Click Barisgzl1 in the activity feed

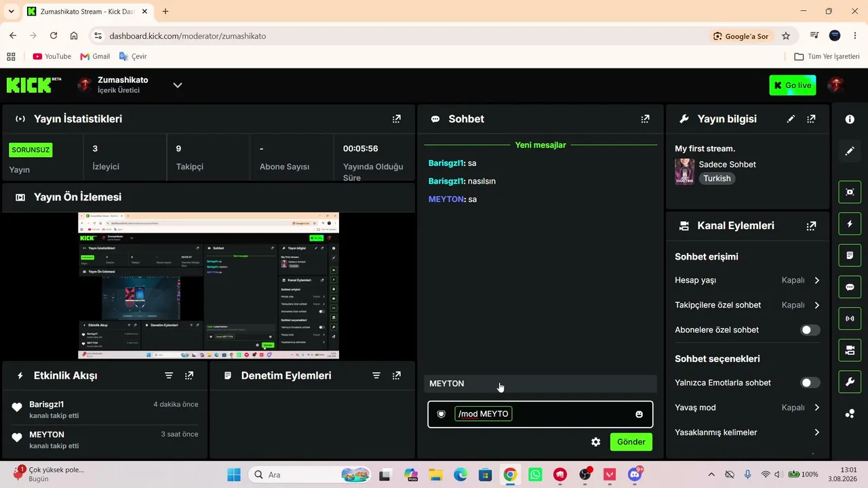[x=46, y=405]
